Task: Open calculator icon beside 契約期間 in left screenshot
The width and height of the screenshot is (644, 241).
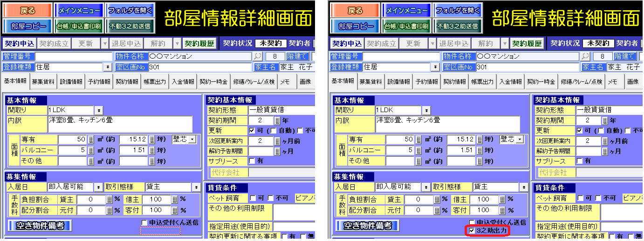Action: (278, 120)
